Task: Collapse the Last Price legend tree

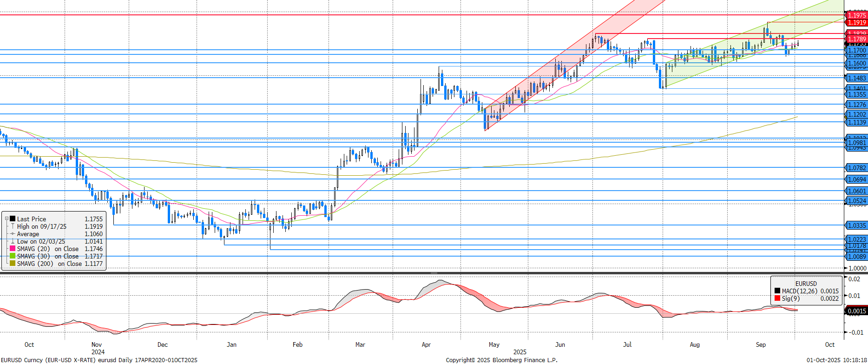Action: pyautogui.click(x=7, y=218)
